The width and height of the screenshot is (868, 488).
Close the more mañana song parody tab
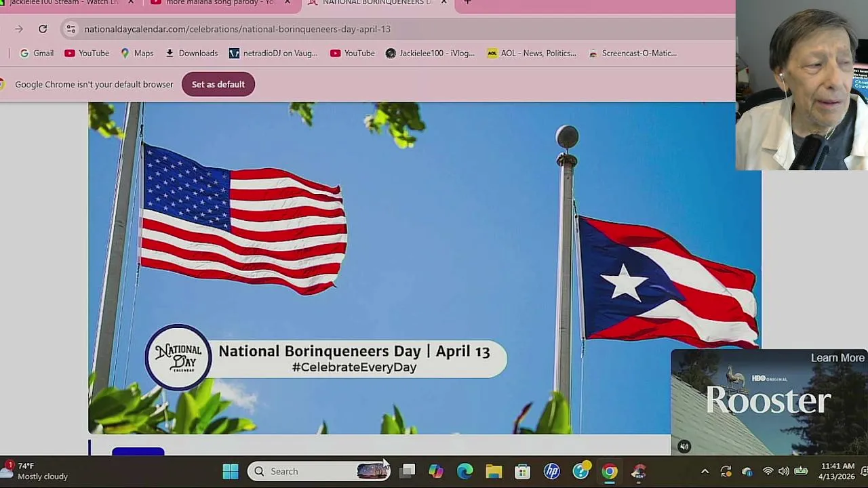tap(288, 3)
